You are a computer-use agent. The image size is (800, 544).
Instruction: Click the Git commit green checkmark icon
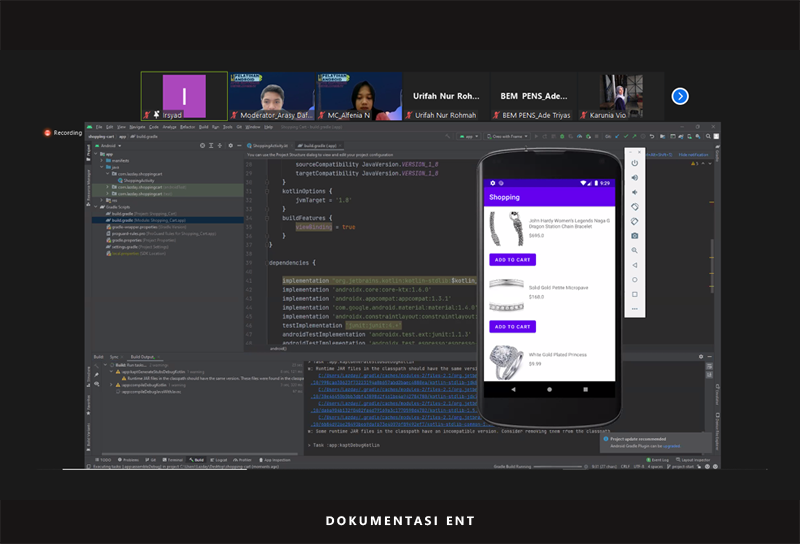[626, 136]
